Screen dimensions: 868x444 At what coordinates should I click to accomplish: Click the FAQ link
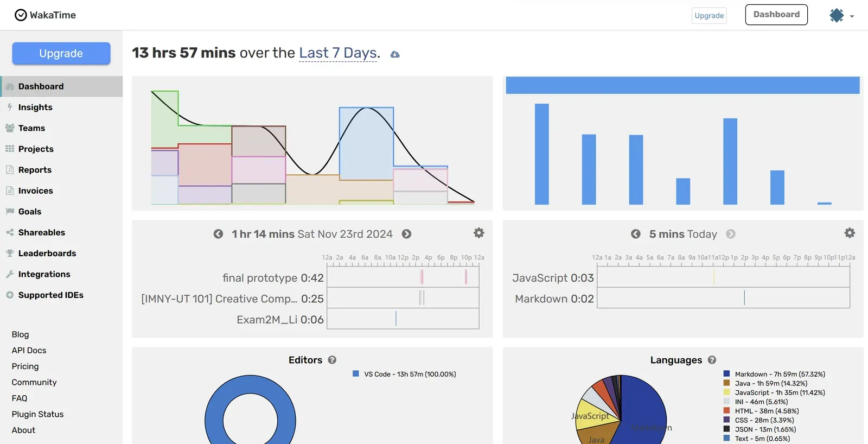(x=19, y=398)
